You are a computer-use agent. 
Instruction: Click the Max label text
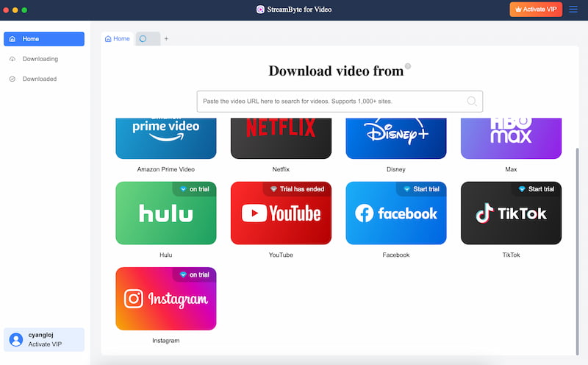(511, 169)
